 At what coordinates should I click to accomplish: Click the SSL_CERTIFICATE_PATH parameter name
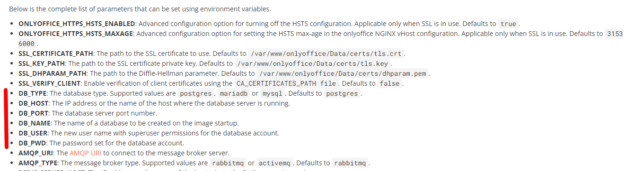[56, 54]
